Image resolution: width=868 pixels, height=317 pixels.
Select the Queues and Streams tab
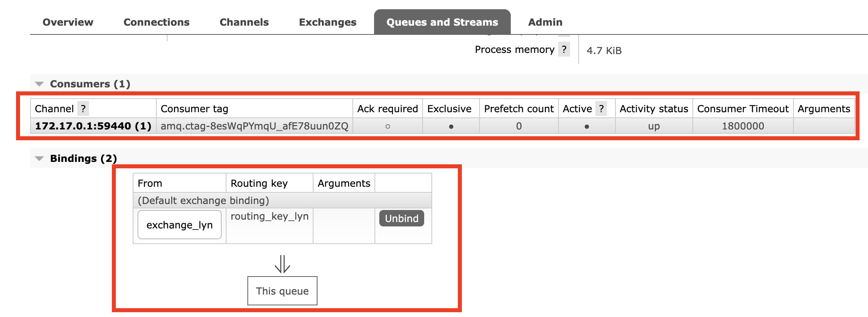tap(442, 22)
